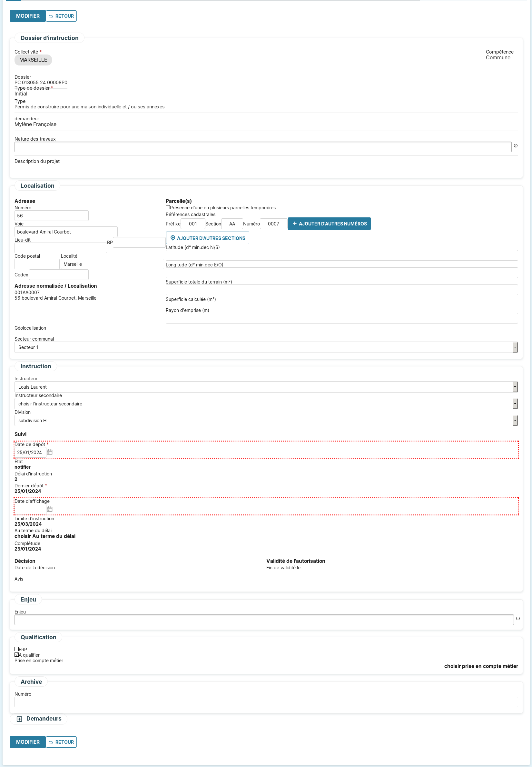Click Ajouter d'autres sections button
This screenshot has width=532, height=767.
pos(207,238)
